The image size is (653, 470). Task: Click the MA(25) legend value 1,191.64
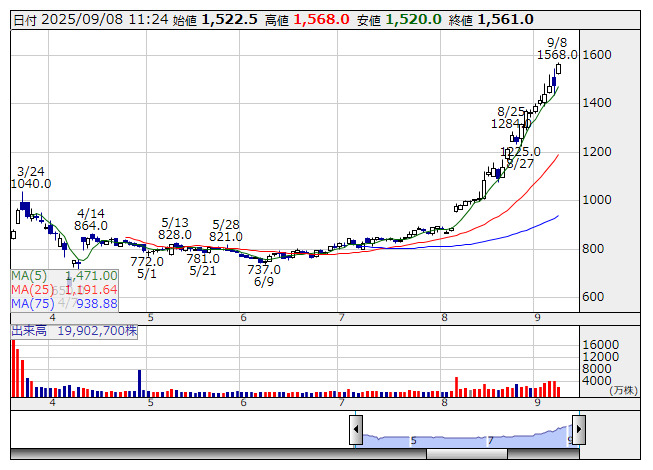[91, 290]
